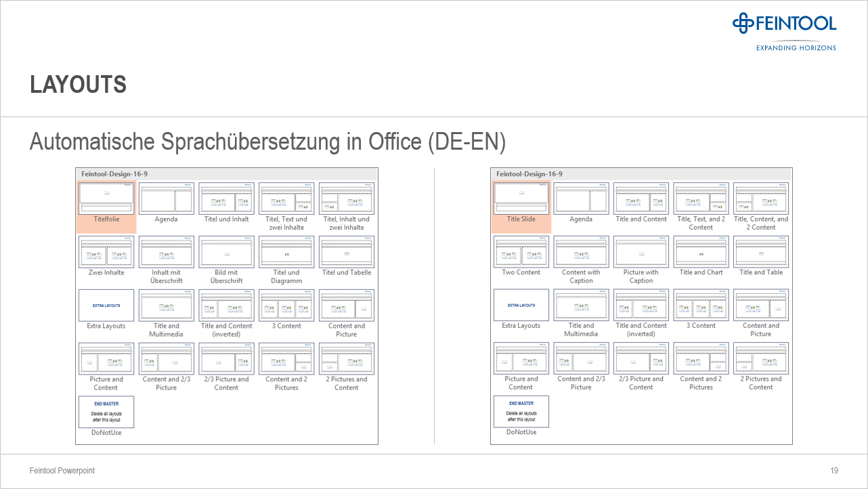Viewport: 868px width, 489px height.
Task: Choose Title and Multimedia in English gallery
Action: pos(581,305)
